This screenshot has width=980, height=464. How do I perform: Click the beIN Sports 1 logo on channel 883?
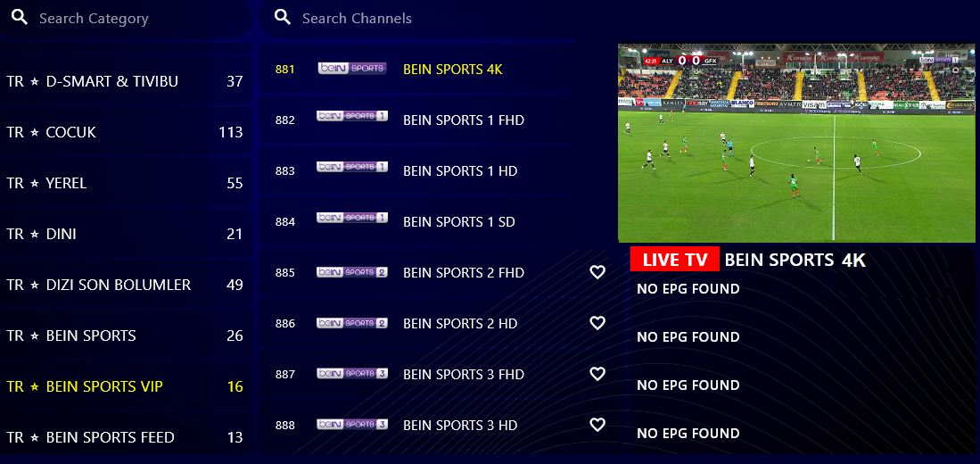pyautogui.click(x=352, y=167)
